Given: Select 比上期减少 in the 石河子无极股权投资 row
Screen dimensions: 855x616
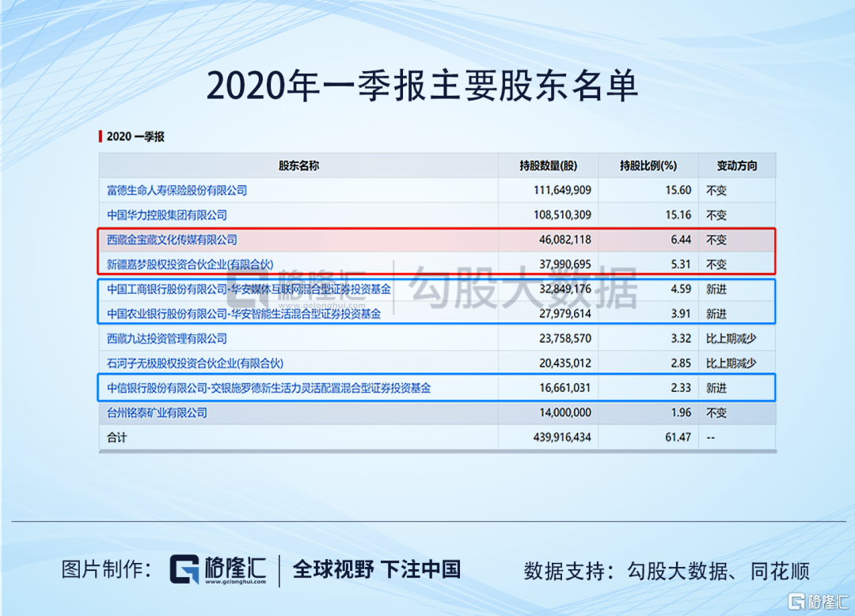Looking at the screenshot, I should click(x=731, y=363).
